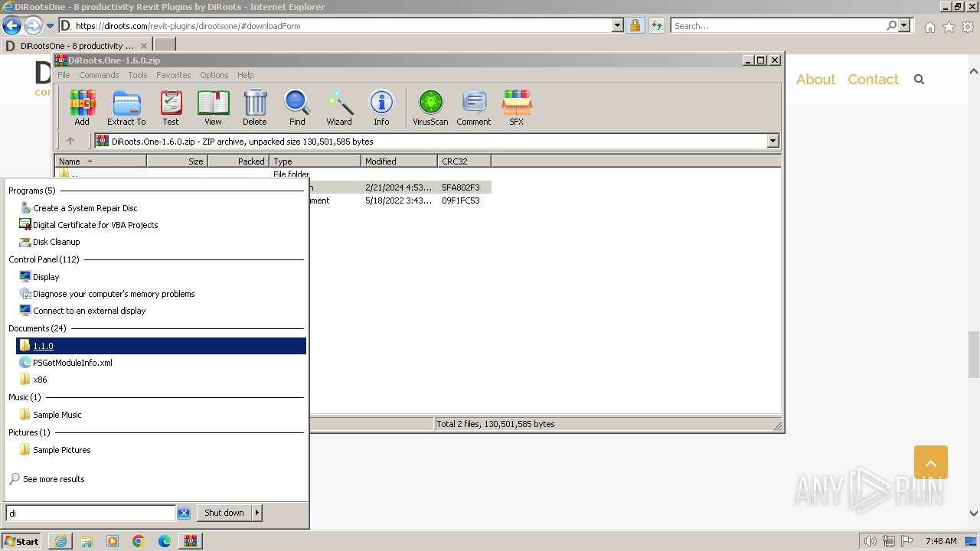Viewport: 980px width, 551px height.
Task: Show archive Info
Action: point(381,107)
